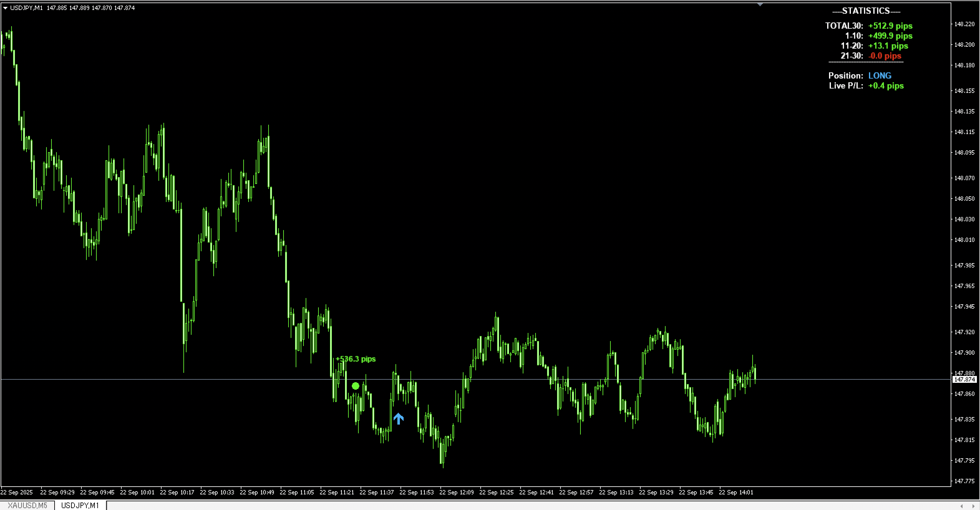980x510 pixels.
Task: Click the LONG position status text
Action: [880, 76]
